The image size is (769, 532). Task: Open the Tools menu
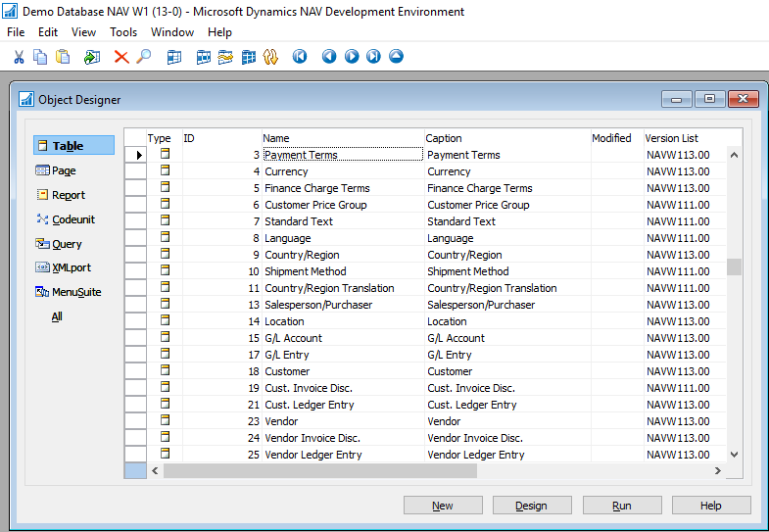click(123, 32)
